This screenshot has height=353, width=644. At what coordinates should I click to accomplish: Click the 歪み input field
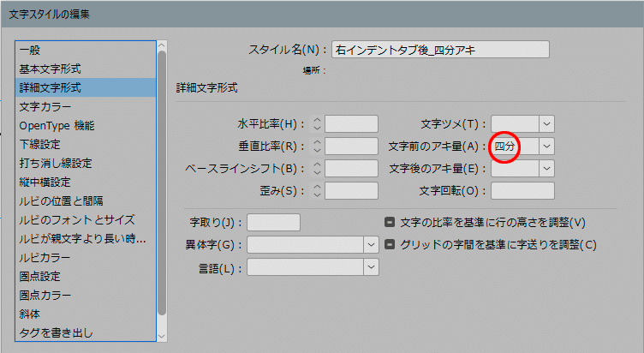coord(351,191)
